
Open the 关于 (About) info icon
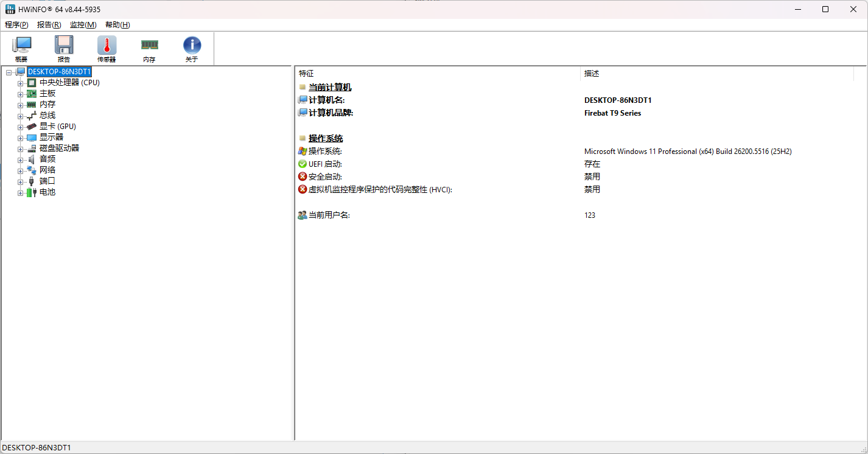pyautogui.click(x=192, y=49)
